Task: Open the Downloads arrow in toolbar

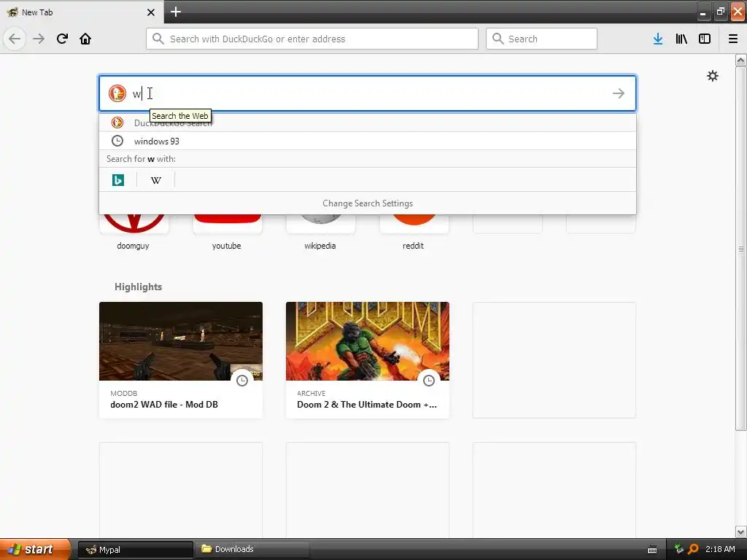Action: [658, 39]
